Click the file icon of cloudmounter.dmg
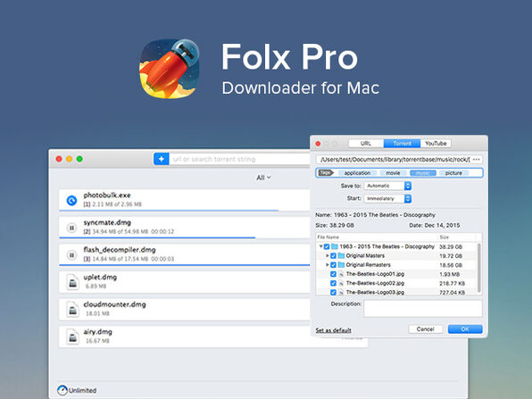Screen dimensions: 532x399 72,309
